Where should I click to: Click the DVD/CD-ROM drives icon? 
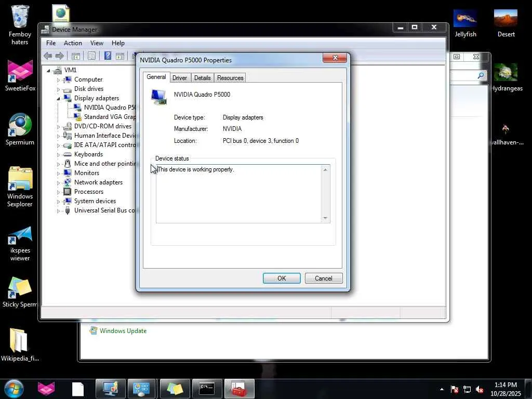68,126
